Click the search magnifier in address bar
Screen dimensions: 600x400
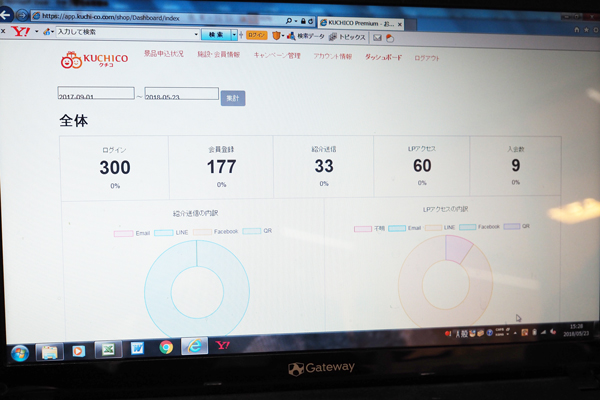tap(289, 21)
